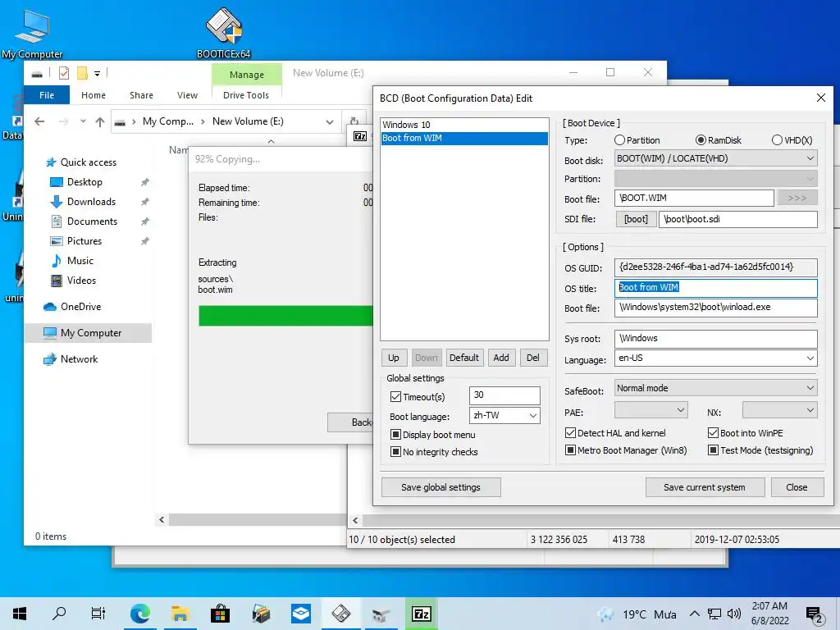Click the Up button in BCD Edit
The image size is (840, 630).
(394, 358)
